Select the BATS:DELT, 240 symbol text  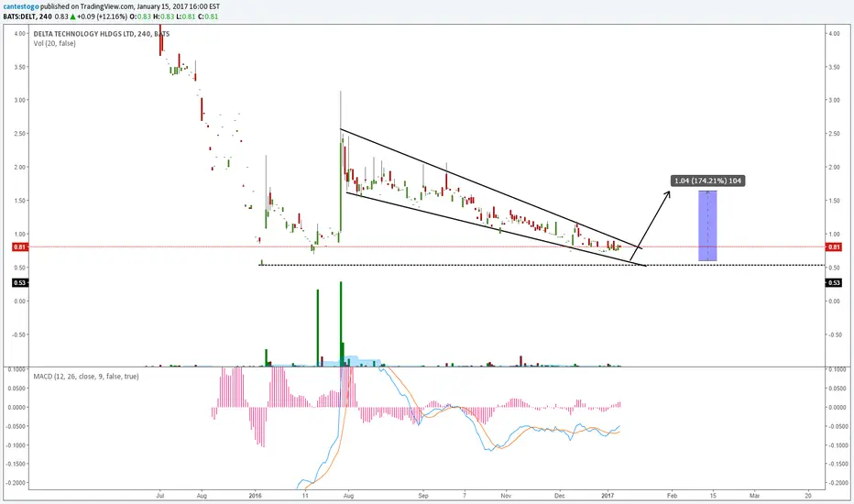click(x=27, y=16)
